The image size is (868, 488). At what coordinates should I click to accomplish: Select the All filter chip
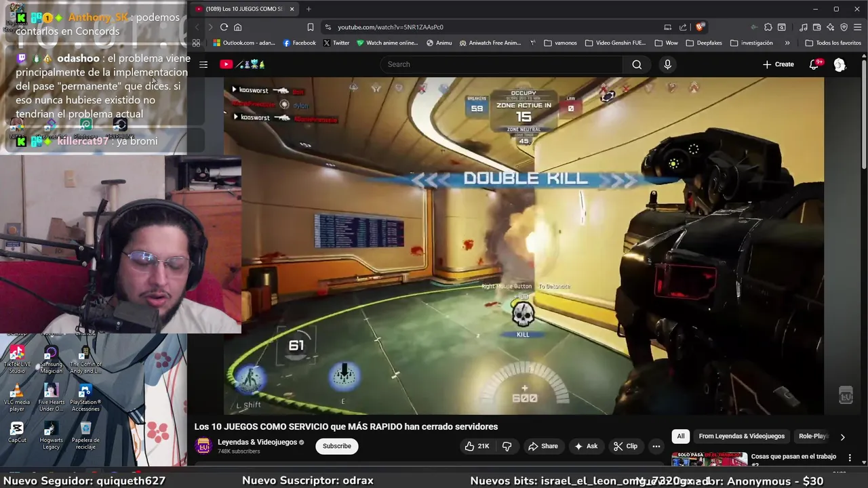tap(681, 436)
